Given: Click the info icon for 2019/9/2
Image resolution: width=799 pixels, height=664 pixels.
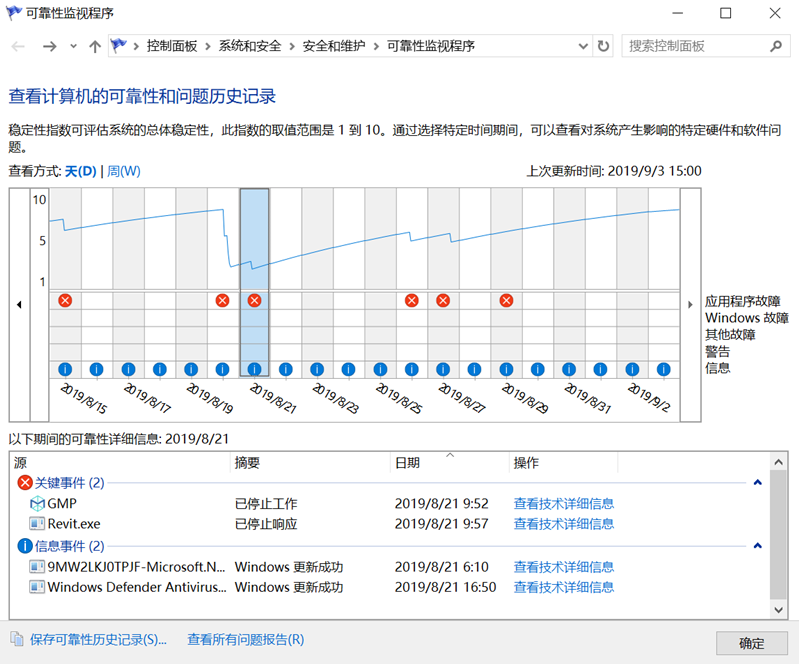Looking at the screenshot, I should (x=632, y=369).
